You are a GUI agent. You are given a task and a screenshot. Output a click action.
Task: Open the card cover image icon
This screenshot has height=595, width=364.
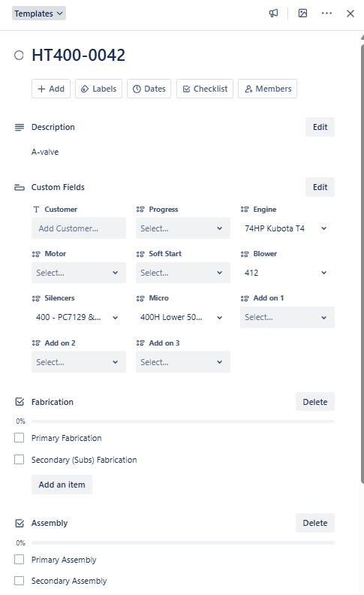click(x=302, y=14)
